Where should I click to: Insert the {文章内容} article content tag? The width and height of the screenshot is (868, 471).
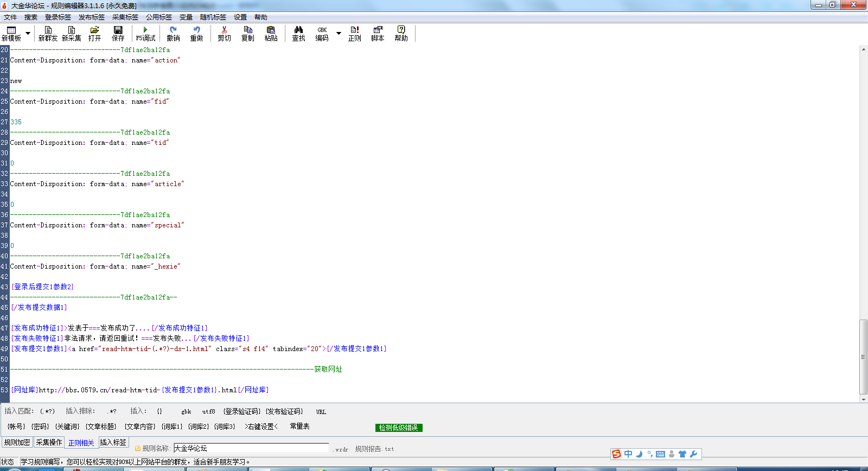[x=140, y=427]
